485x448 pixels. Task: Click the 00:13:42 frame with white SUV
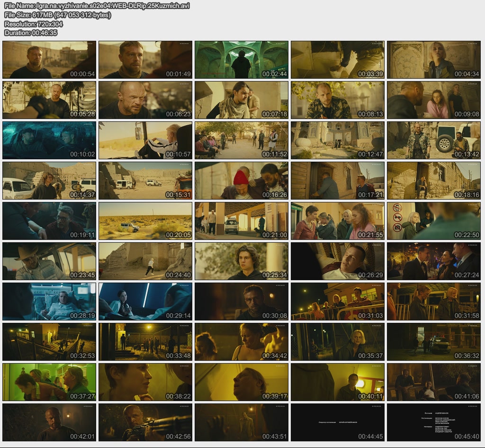point(434,140)
